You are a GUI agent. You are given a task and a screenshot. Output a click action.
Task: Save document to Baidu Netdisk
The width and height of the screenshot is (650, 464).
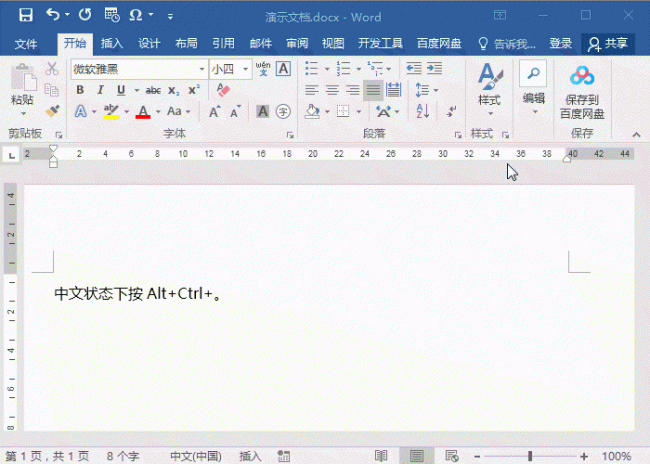[x=582, y=92]
